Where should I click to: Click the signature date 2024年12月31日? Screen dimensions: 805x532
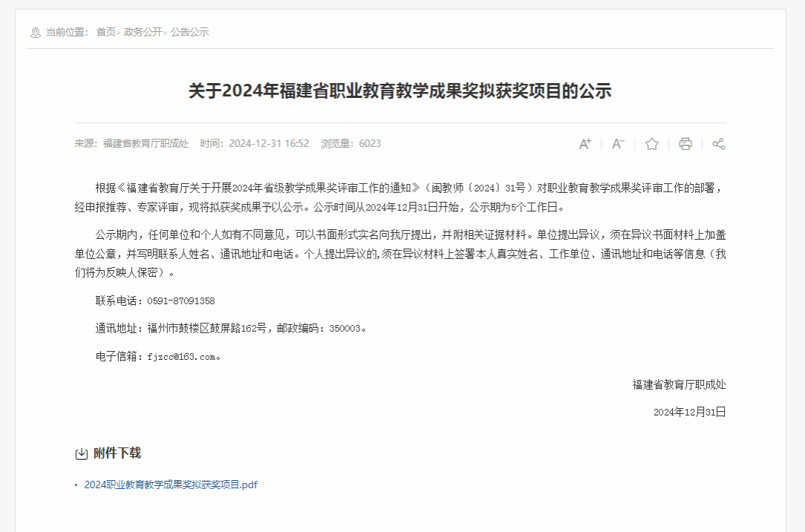coord(689,412)
